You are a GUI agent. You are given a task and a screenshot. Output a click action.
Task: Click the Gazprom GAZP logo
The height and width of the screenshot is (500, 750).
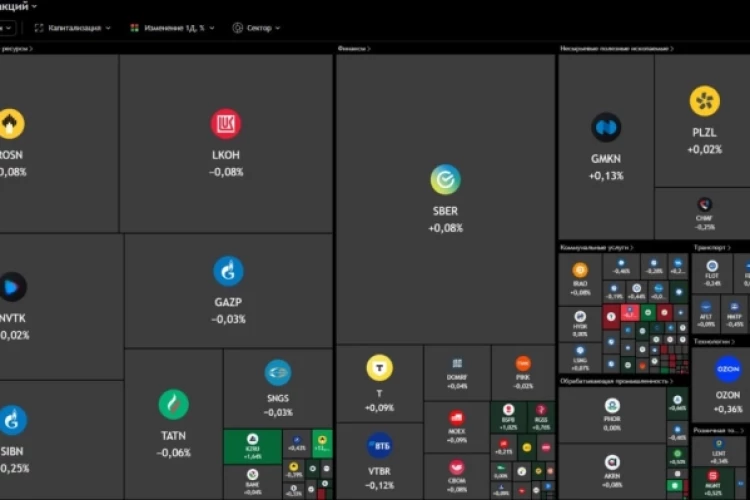228,271
